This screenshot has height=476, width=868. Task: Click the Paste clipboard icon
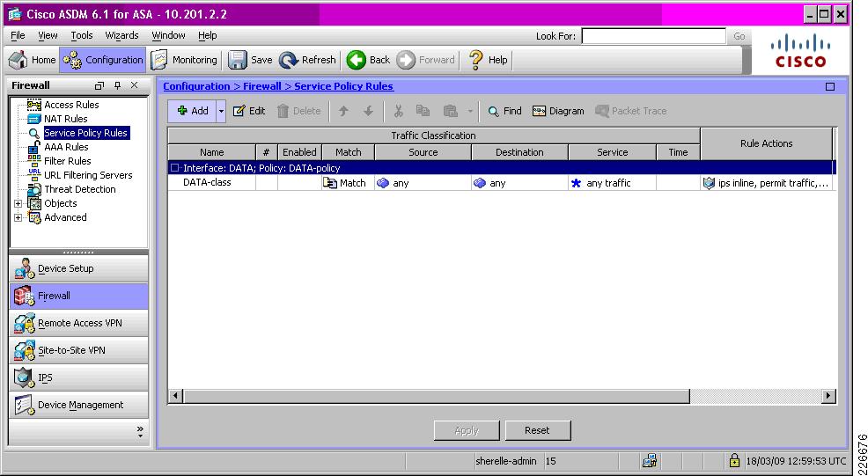pyautogui.click(x=450, y=111)
